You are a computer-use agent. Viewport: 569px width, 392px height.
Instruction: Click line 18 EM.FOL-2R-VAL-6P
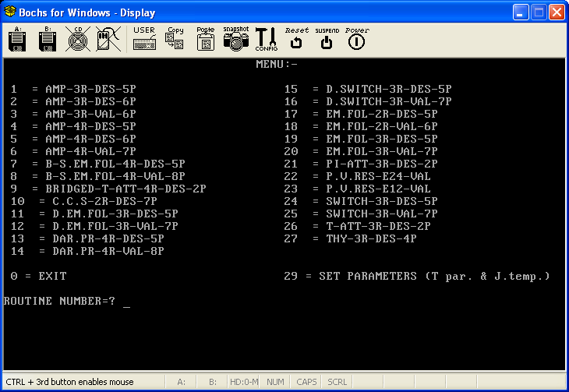[x=361, y=126]
